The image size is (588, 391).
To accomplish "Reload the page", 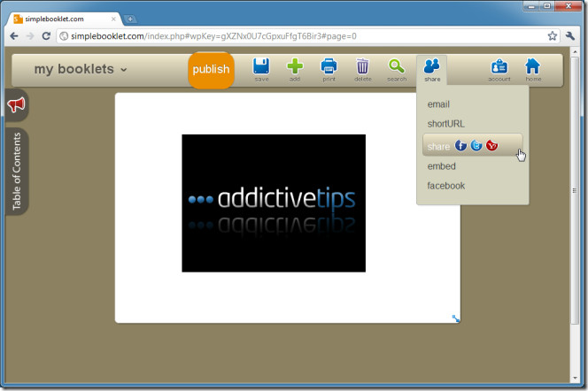I will [x=46, y=36].
